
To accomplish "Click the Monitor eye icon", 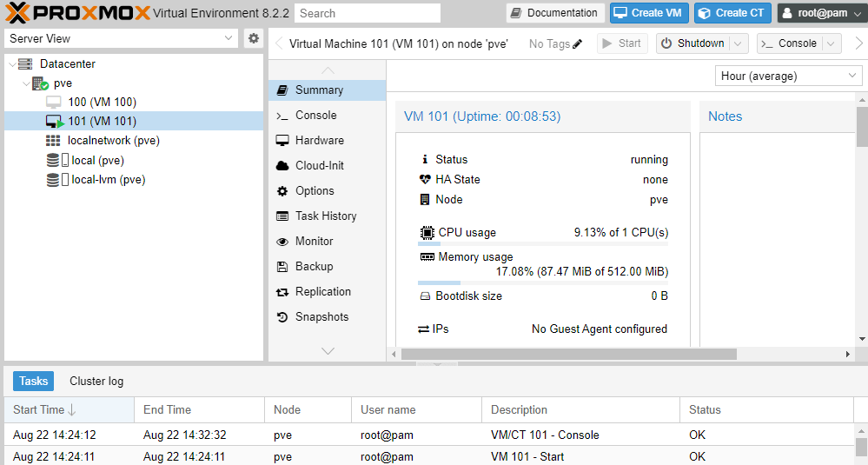I will click(x=282, y=242).
